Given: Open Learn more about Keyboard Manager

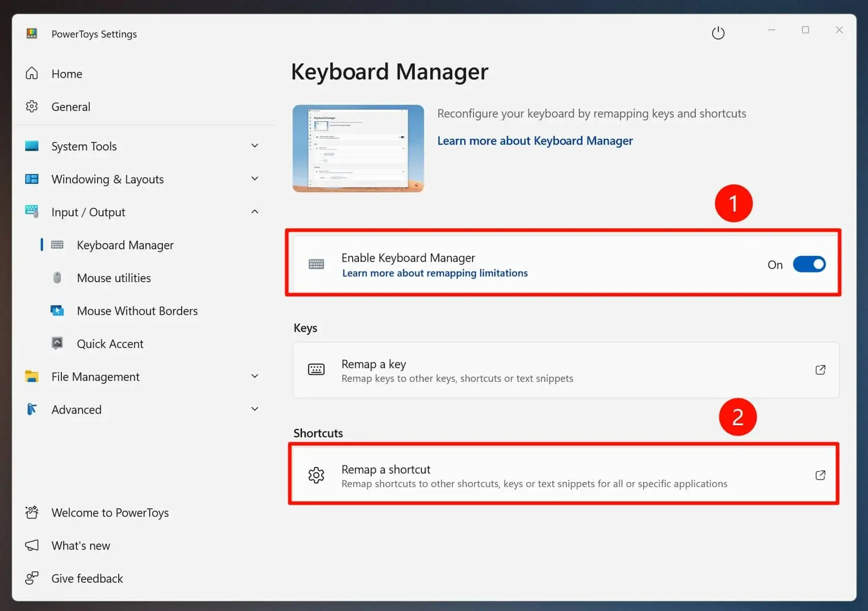Looking at the screenshot, I should point(535,140).
